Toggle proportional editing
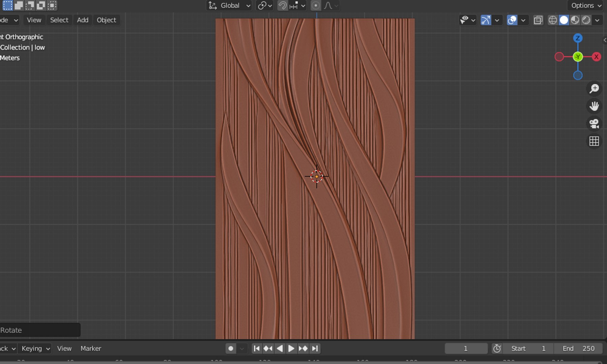The height and width of the screenshot is (364, 607). 315,5
